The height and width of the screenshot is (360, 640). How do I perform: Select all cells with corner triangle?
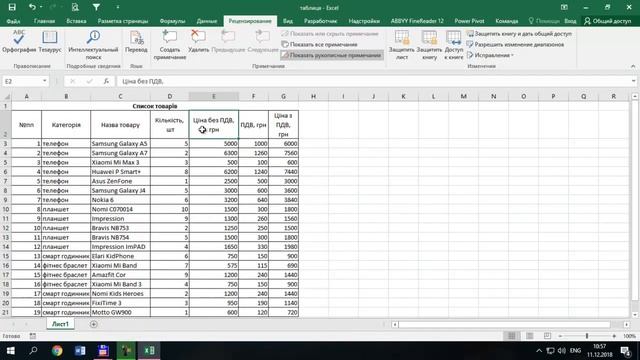coord(7,96)
